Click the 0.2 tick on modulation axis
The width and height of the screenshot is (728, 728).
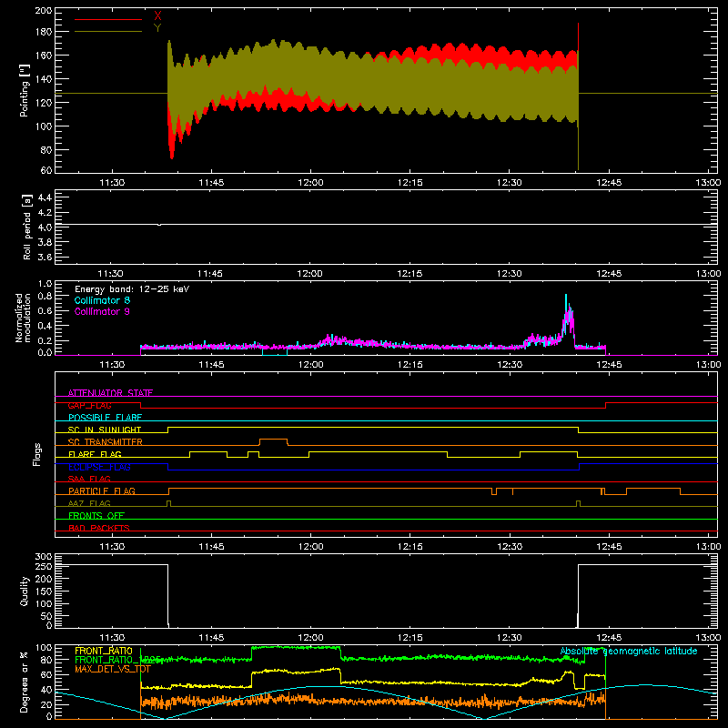[x=45, y=340]
